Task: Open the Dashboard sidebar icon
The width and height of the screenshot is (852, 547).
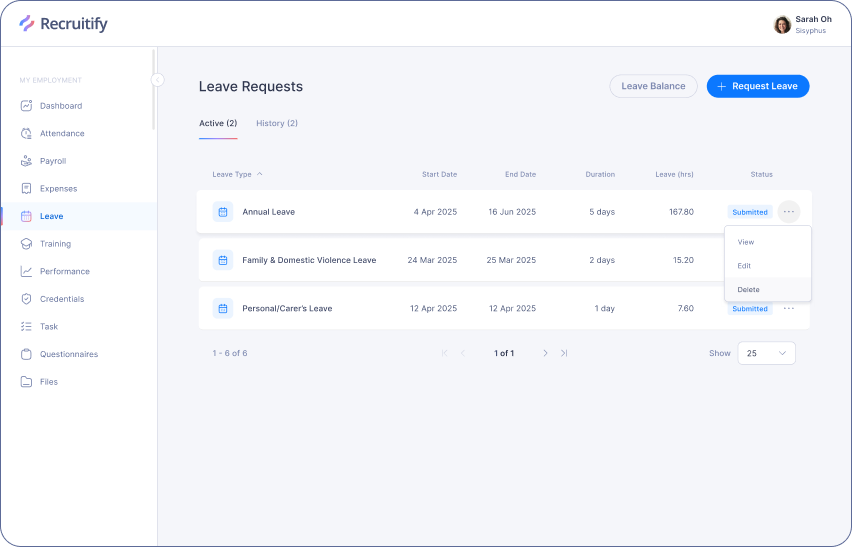Action: pos(27,106)
